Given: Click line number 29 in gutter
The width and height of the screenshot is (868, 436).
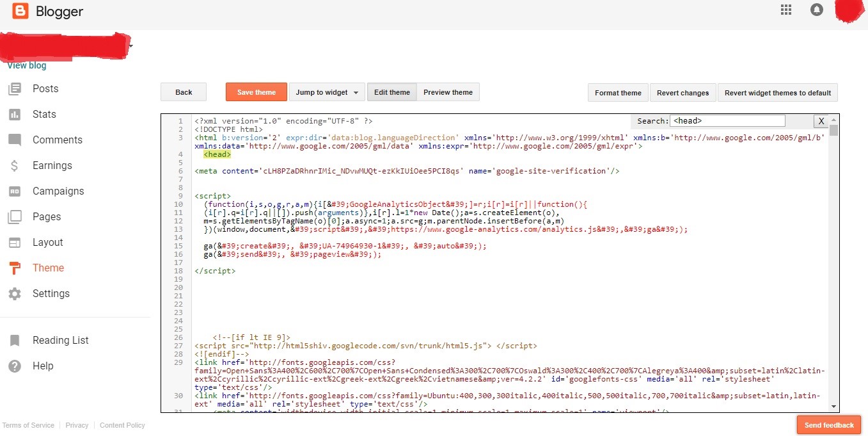Looking at the screenshot, I should click(178, 362).
